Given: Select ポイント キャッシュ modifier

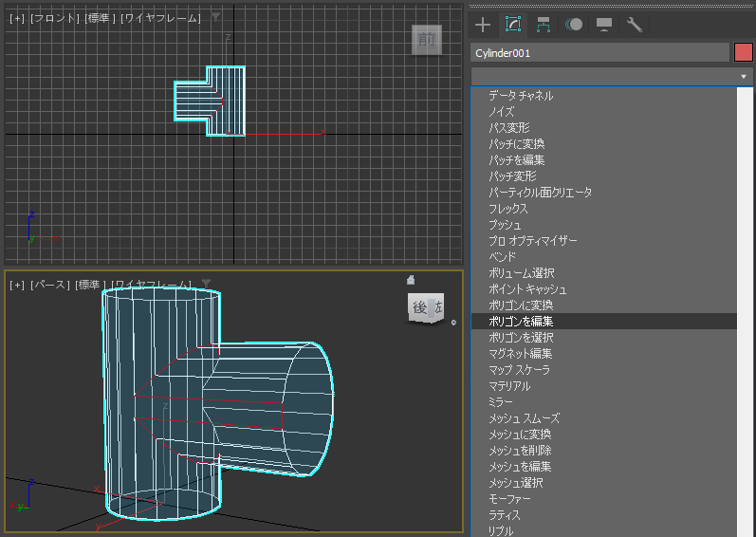Looking at the screenshot, I should 604,289.
